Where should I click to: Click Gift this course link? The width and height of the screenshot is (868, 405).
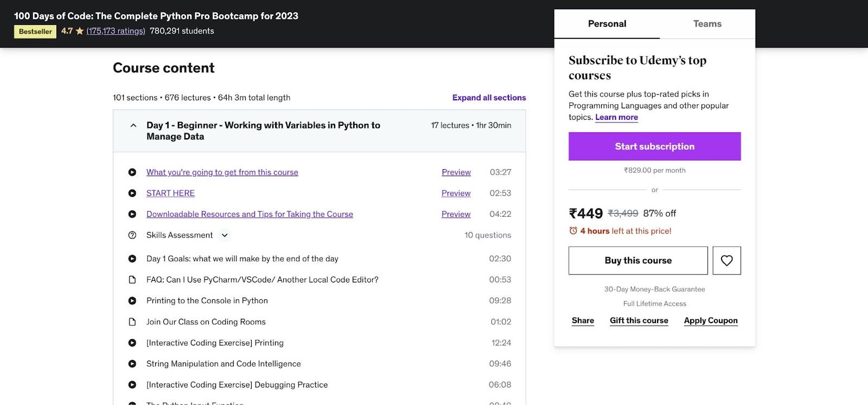(639, 320)
